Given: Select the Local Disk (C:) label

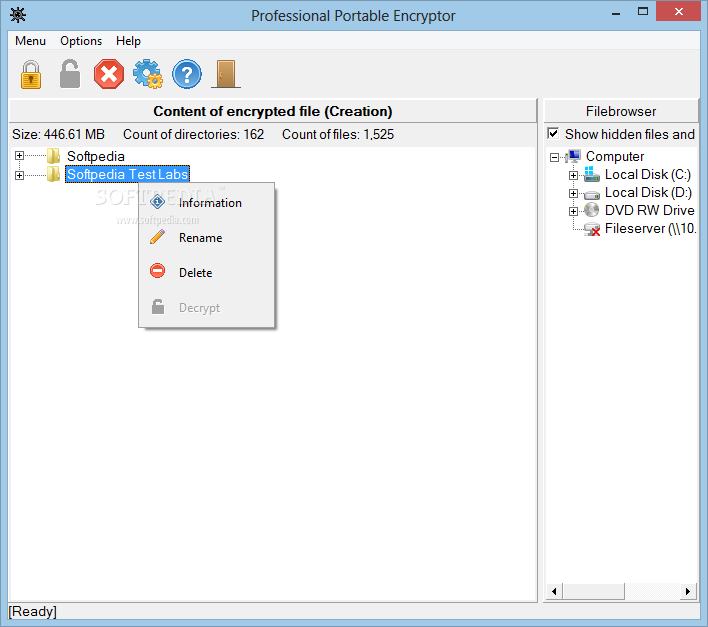Looking at the screenshot, I should tap(648, 174).
